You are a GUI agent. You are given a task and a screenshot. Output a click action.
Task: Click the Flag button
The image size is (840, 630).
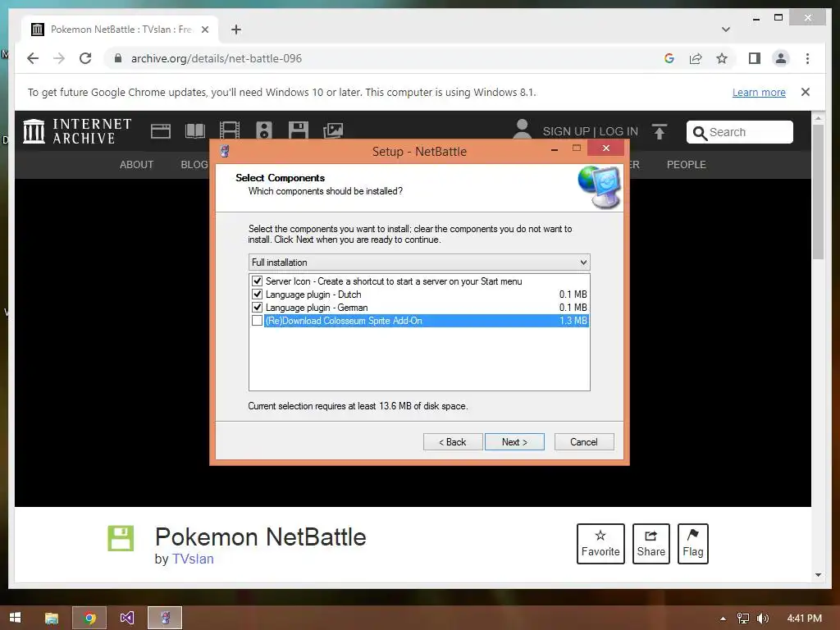click(692, 543)
